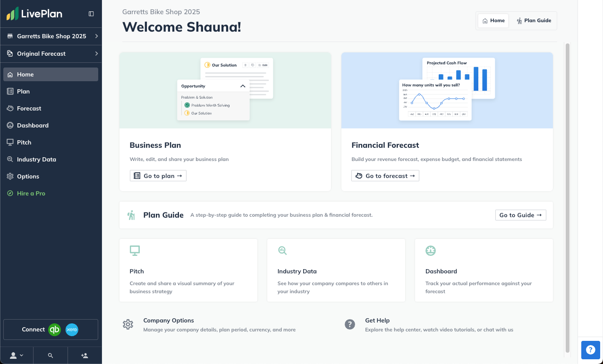Viewport: 603px width, 364px height.
Task: Click the Go to forecast button
Action: [x=385, y=175]
